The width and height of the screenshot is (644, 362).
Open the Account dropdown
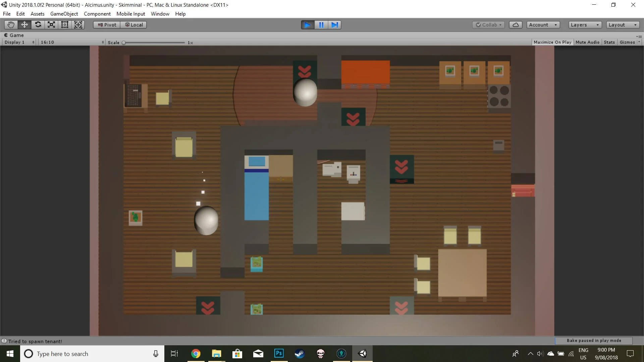(x=543, y=25)
